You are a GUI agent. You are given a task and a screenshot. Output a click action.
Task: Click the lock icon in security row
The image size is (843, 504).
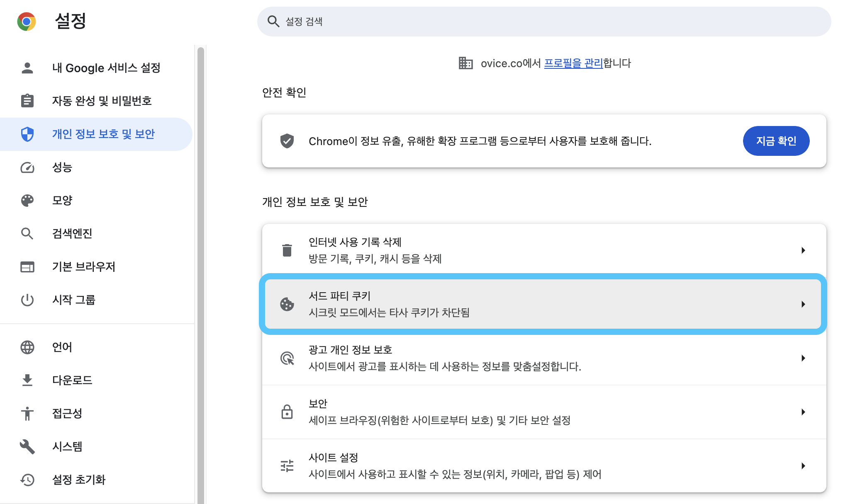click(x=287, y=412)
